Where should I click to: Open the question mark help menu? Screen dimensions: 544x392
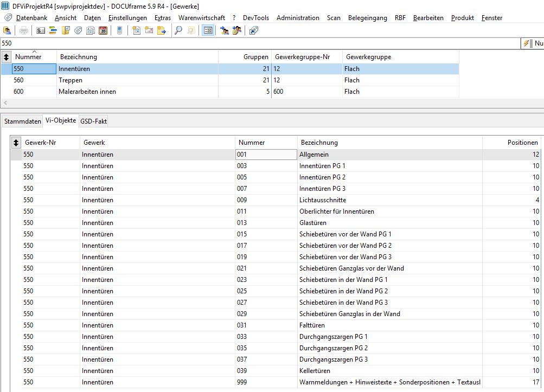pyautogui.click(x=234, y=18)
